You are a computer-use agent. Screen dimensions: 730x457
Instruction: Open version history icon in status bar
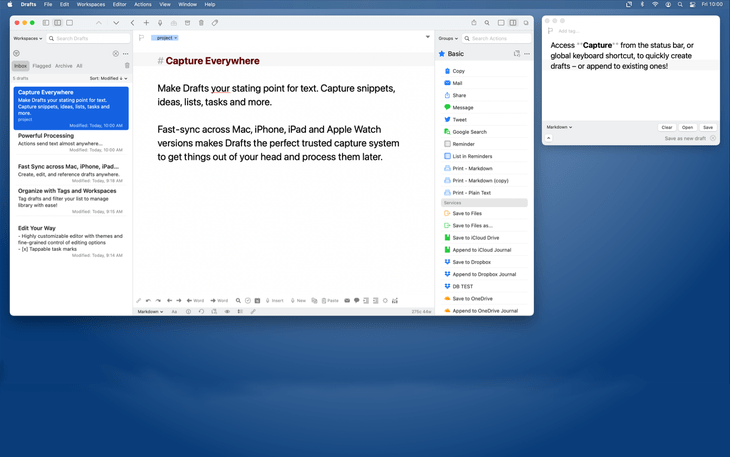coord(201,312)
